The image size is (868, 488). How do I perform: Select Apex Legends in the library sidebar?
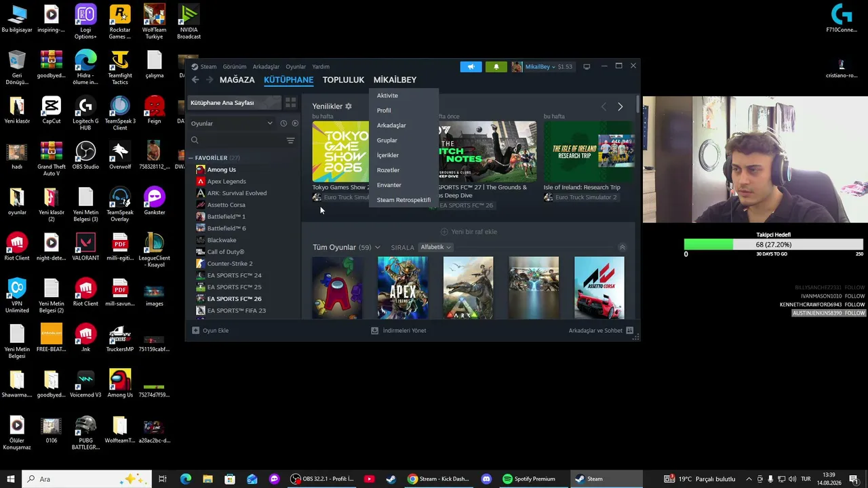(x=226, y=182)
